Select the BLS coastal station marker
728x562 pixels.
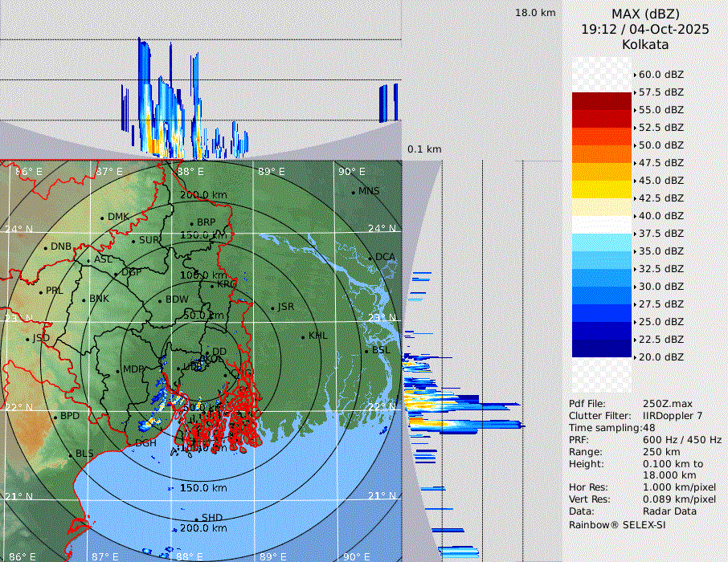(x=70, y=454)
